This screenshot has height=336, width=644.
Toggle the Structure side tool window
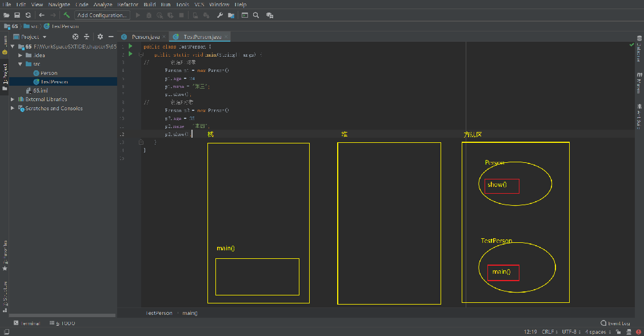[5, 296]
